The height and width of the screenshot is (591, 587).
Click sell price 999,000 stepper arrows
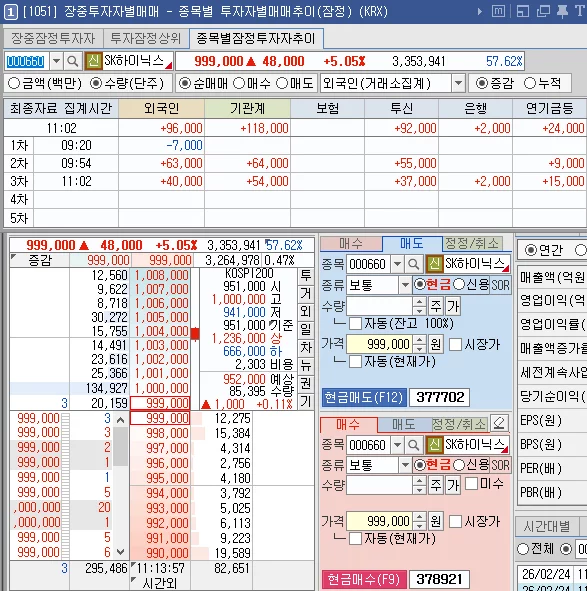pyautogui.click(x=420, y=344)
